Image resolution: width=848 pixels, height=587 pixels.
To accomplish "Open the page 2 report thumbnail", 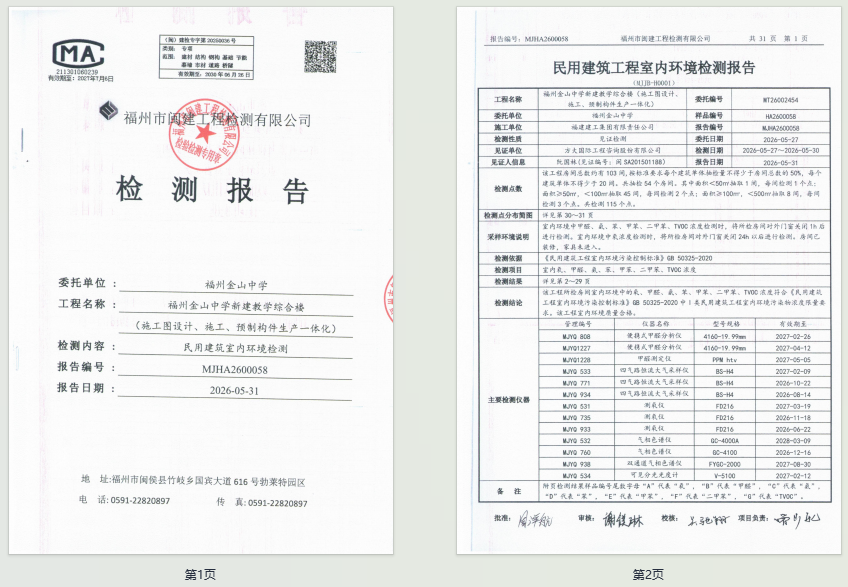I will tap(648, 280).
